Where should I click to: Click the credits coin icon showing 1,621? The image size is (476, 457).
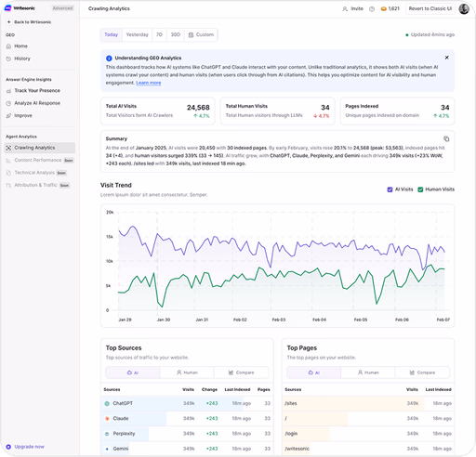(x=383, y=9)
